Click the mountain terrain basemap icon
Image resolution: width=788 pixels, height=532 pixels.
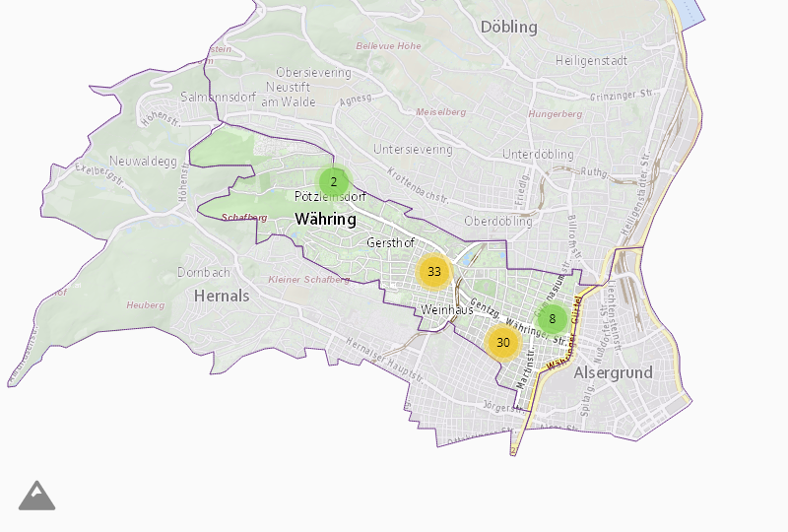click(x=37, y=496)
